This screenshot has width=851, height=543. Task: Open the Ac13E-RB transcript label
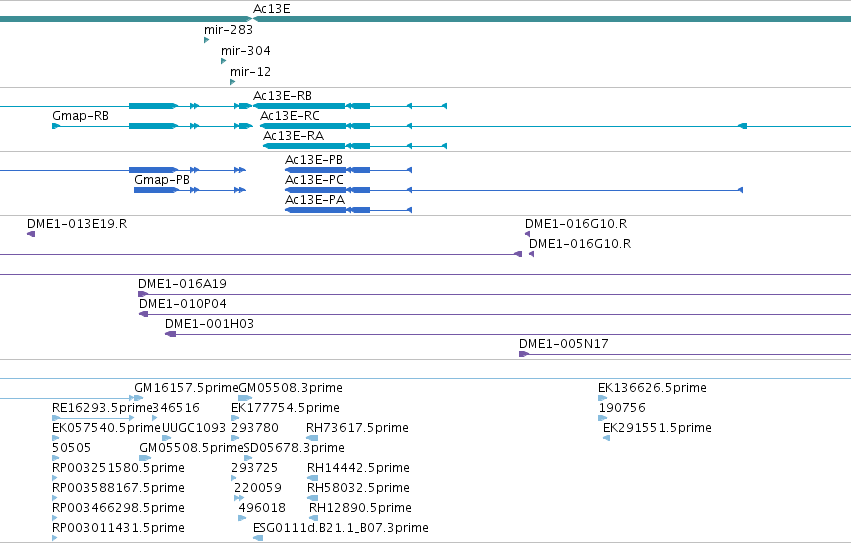click(x=282, y=96)
